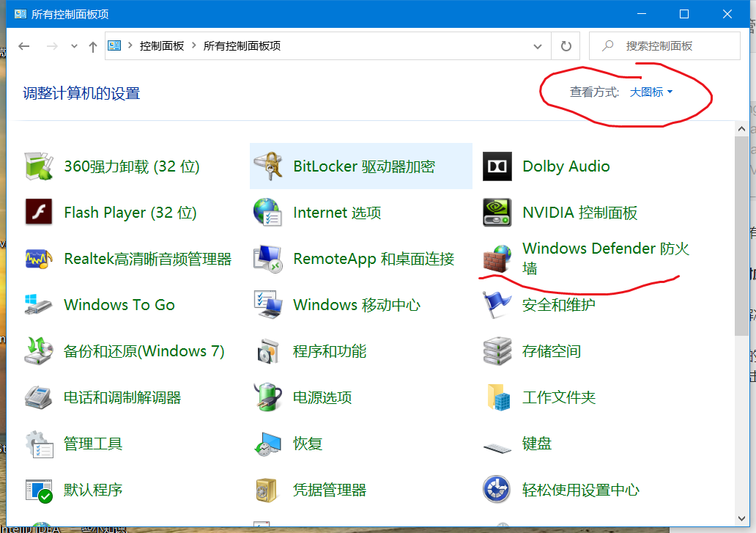756x533 pixels.
Task: Click the 搜索控制面板 search field
Action: pos(664,46)
